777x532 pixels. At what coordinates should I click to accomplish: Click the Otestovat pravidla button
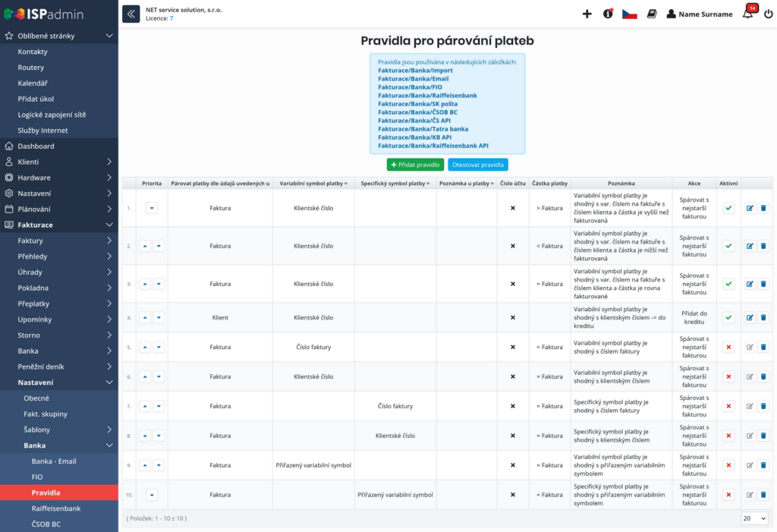click(478, 165)
